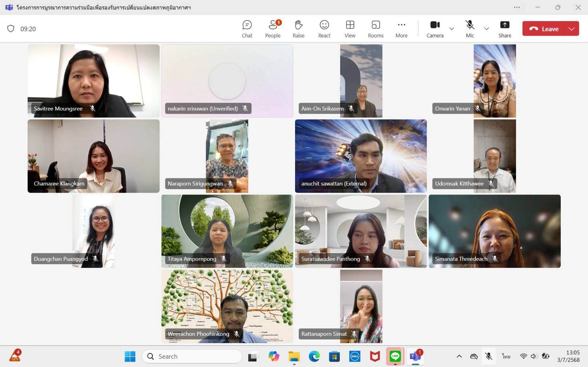Open the LINE app from taskbar
The height and width of the screenshot is (367, 588).
395,356
